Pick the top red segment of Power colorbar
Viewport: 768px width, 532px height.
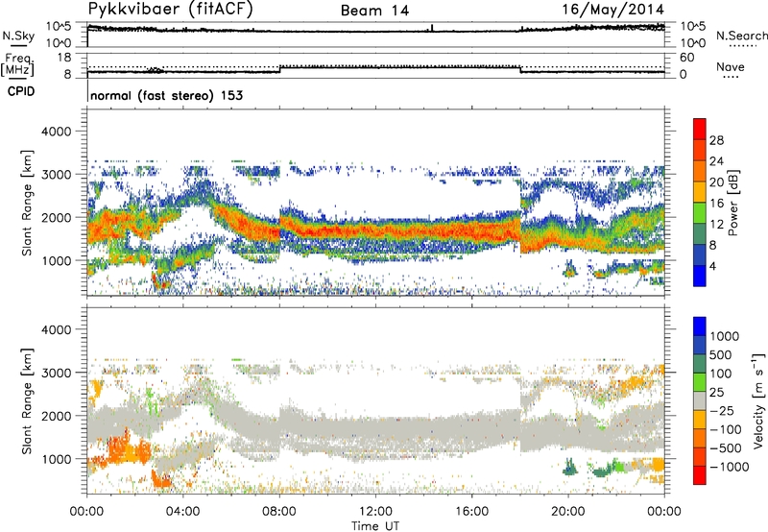700,130
